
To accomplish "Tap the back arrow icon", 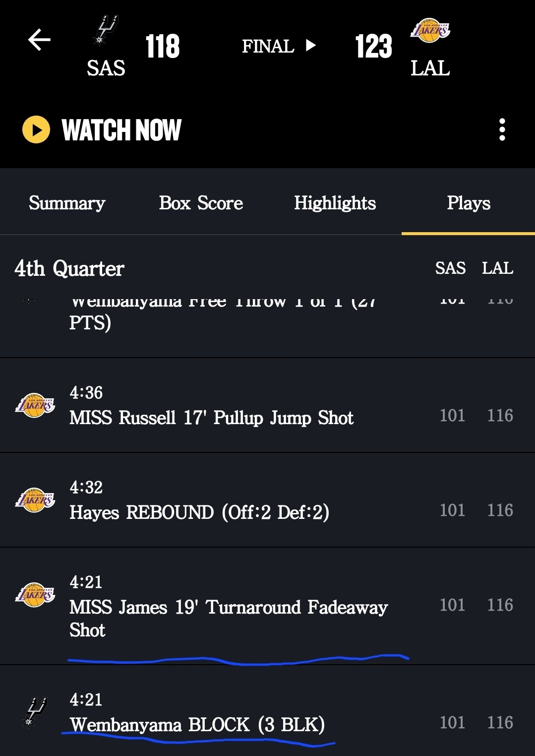I will click(39, 40).
